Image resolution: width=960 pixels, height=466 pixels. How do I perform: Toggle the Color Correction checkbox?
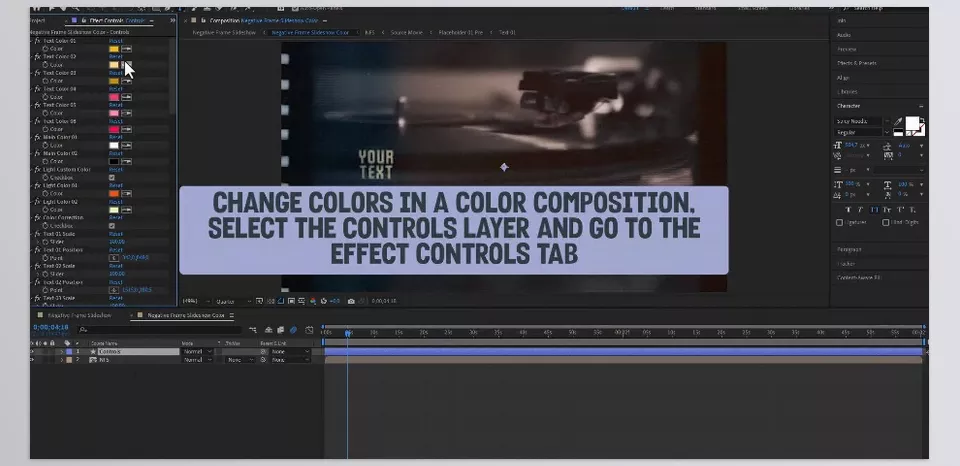111,226
